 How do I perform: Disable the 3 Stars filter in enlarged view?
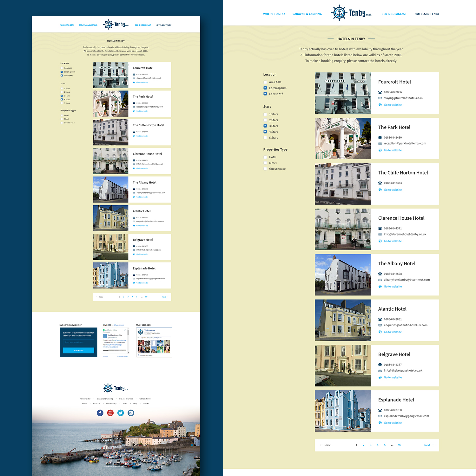click(265, 126)
